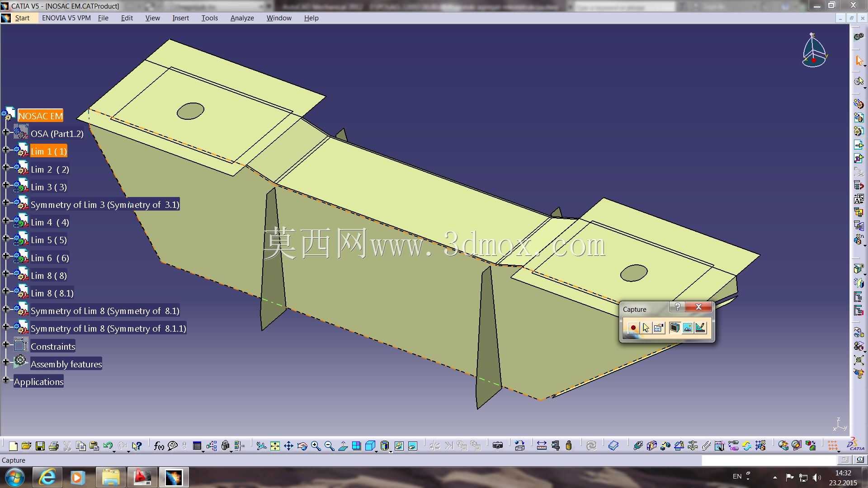Screen dimensions: 868x488
Task: Open the Edit menu
Action: (x=127, y=18)
